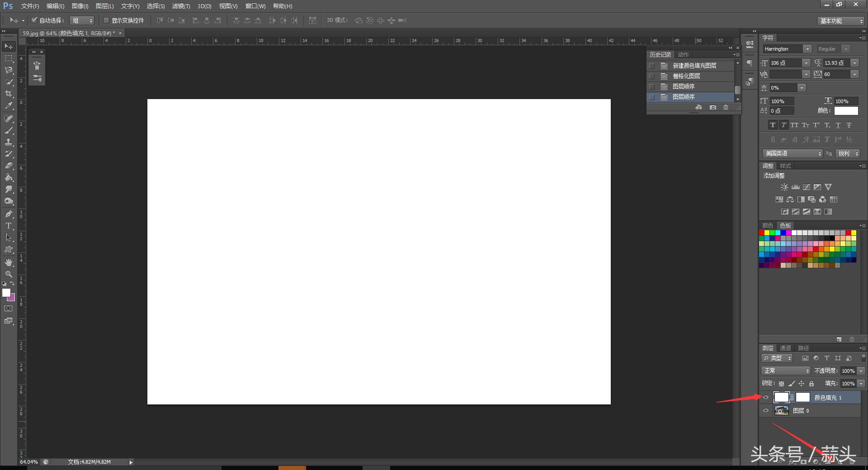Select the Eraser tool
The width and height of the screenshot is (868, 470).
coord(9,166)
